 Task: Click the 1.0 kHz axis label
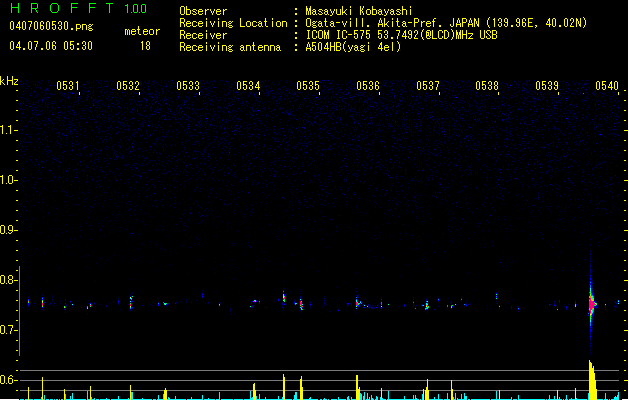tap(8, 180)
